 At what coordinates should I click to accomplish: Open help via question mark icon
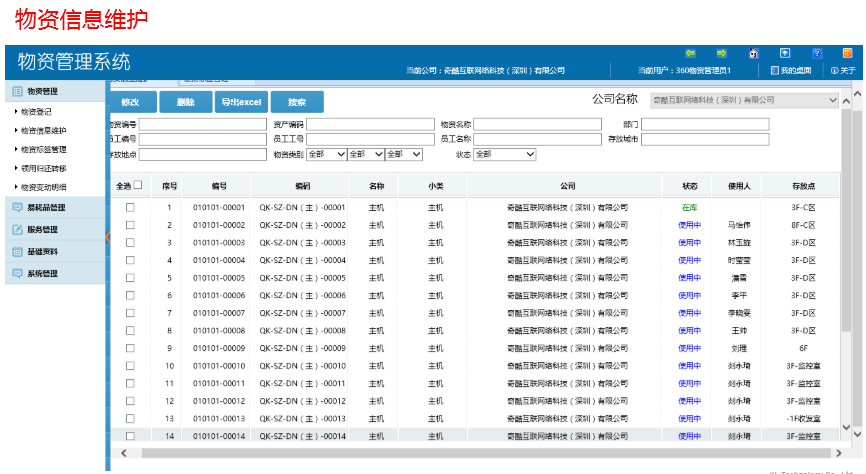click(x=817, y=53)
